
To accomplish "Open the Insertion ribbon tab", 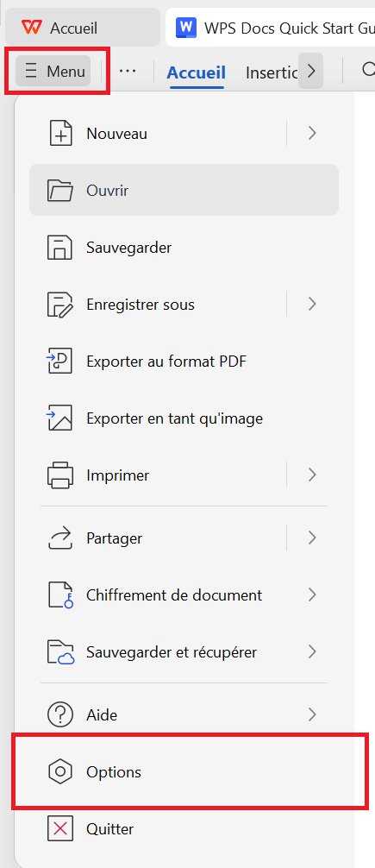I will [271, 72].
